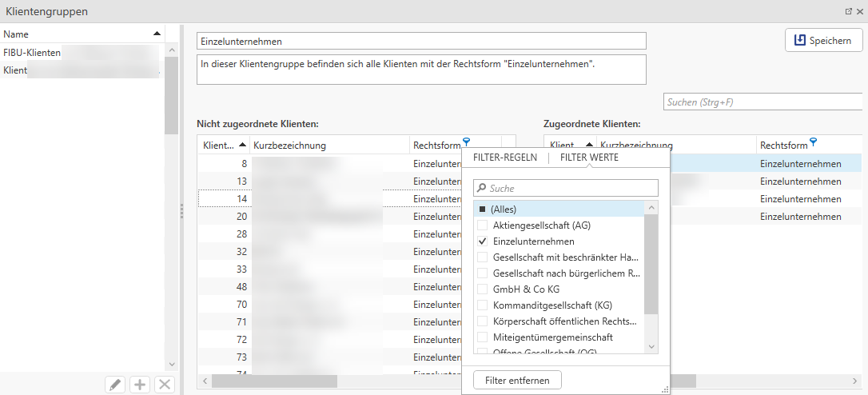
Task: Toggle the (Alles) select-all checkbox
Action: click(x=482, y=209)
